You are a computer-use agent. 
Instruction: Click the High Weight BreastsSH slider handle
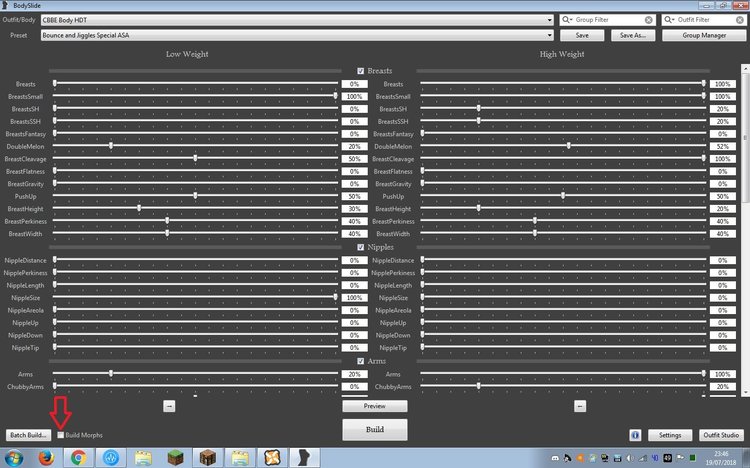(478, 108)
